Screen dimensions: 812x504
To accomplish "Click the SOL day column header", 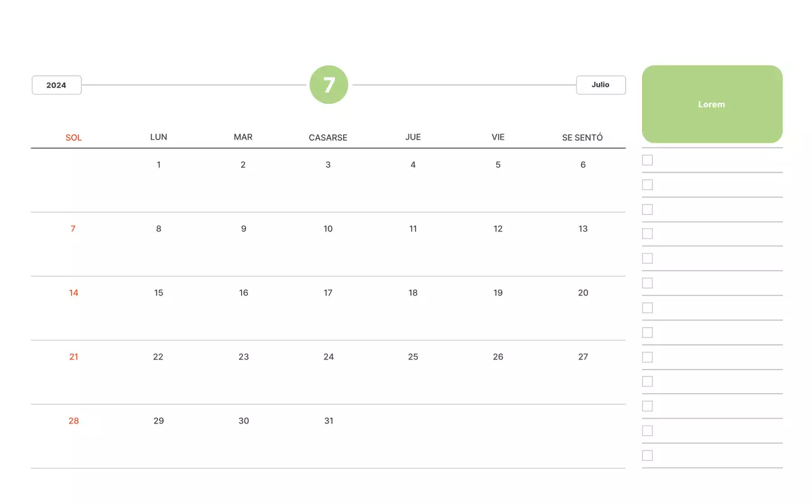I will click(74, 138).
